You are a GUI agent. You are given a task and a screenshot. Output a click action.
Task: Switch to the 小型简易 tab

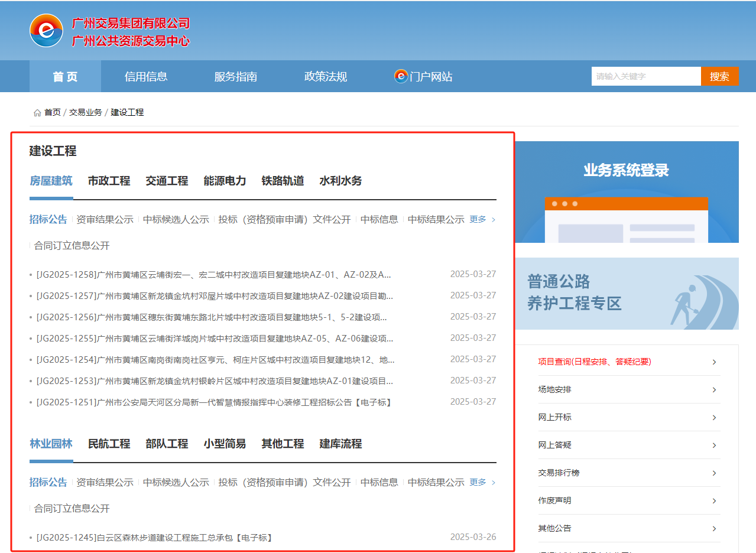(x=226, y=444)
